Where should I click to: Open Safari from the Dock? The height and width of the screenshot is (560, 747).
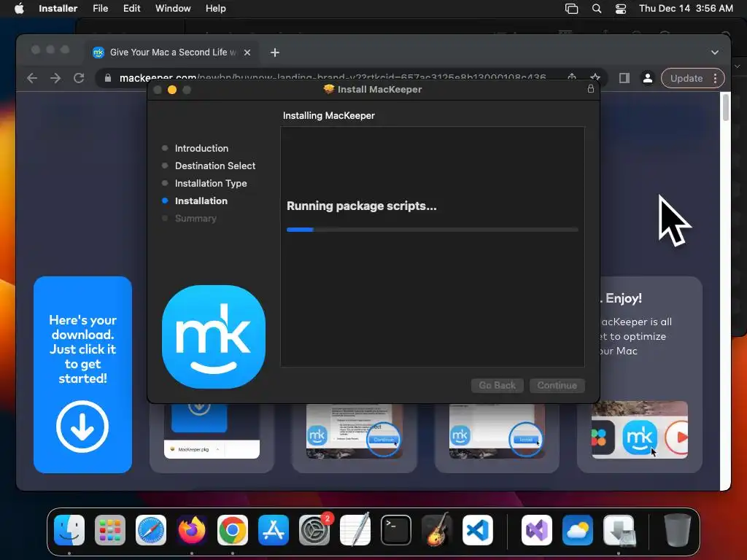tap(151, 530)
